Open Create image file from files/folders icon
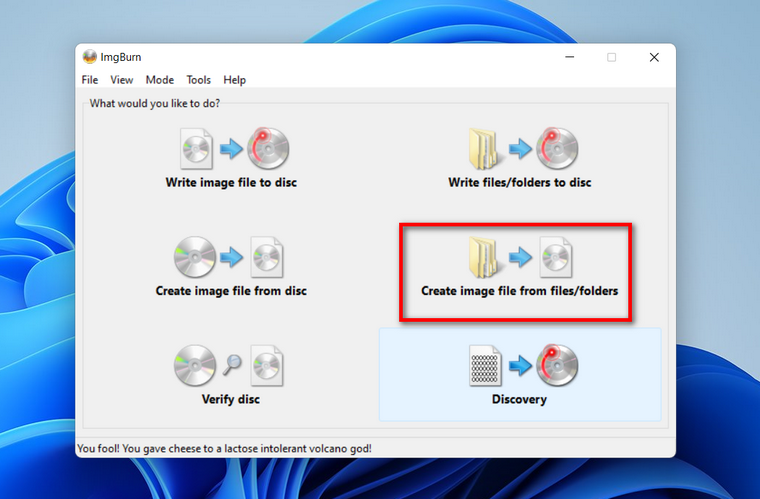760x499 pixels. (520, 257)
